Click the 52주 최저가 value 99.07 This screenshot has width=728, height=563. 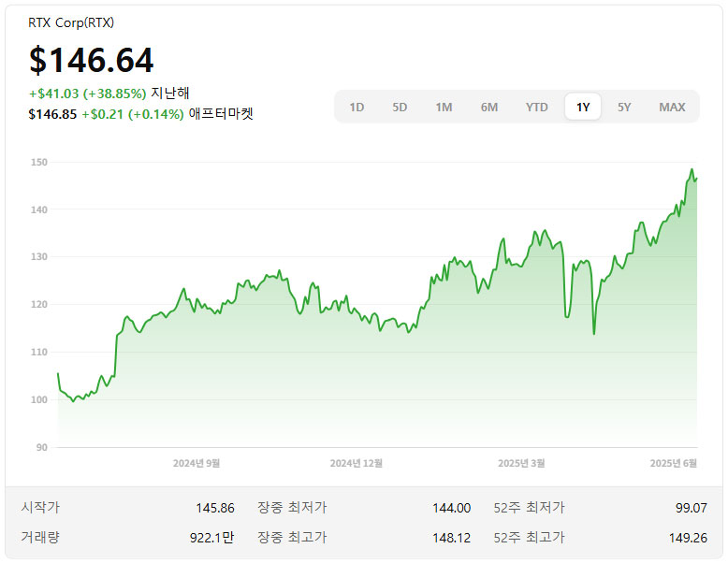[x=691, y=508]
